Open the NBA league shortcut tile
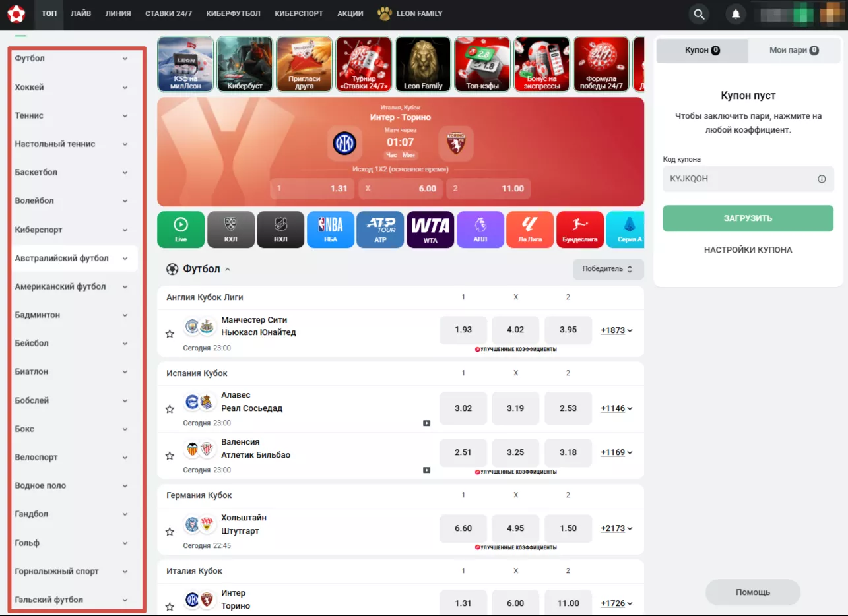 pyautogui.click(x=331, y=230)
